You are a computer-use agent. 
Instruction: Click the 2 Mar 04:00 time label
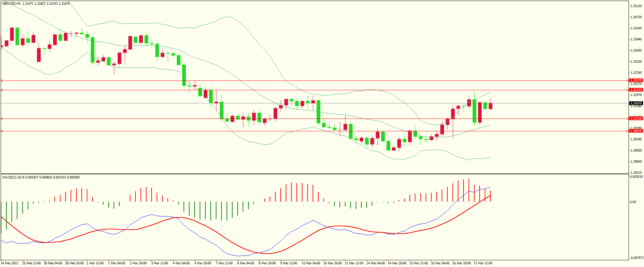click(117, 263)
